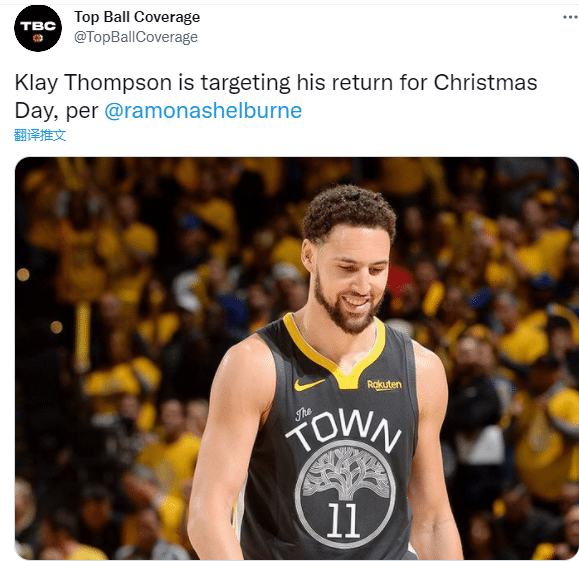579x561 pixels.
Task: Click the TOWN lettering on the jersey
Action: [344, 430]
